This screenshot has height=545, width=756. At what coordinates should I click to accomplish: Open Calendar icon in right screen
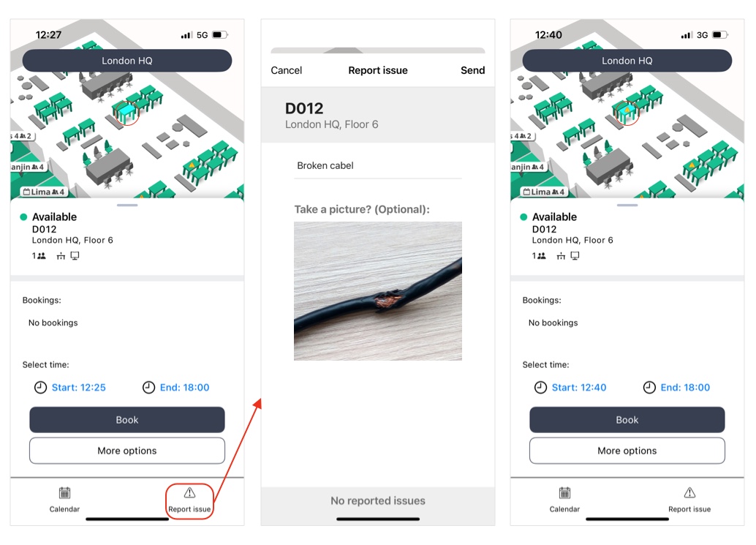[564, 493]
